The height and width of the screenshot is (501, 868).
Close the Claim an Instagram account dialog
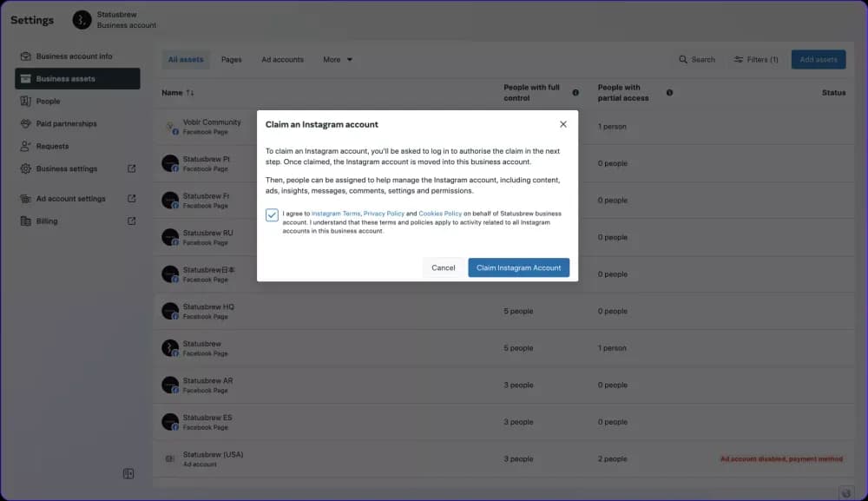point(563,124)
